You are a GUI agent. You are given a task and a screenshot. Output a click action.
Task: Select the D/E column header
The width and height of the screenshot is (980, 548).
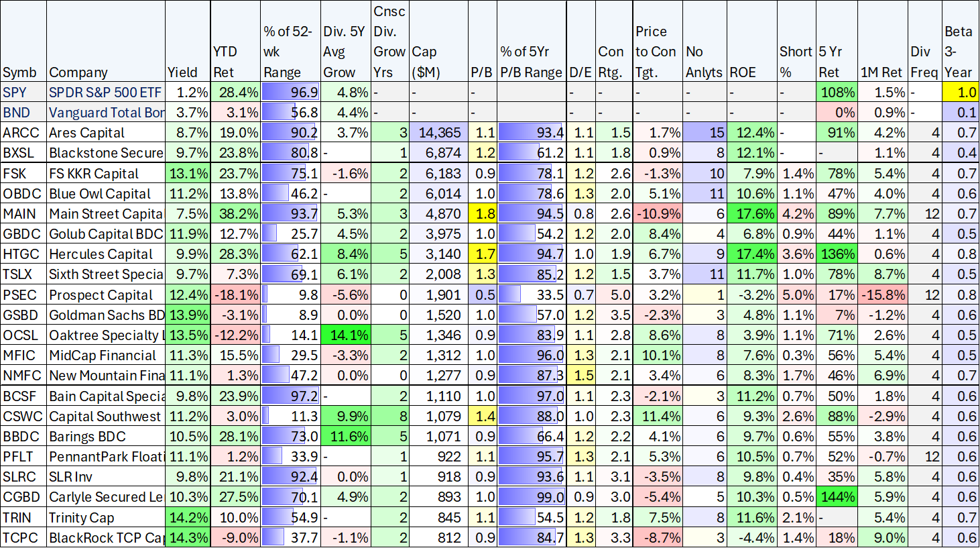pyautogui.click(x=581, y=42)
